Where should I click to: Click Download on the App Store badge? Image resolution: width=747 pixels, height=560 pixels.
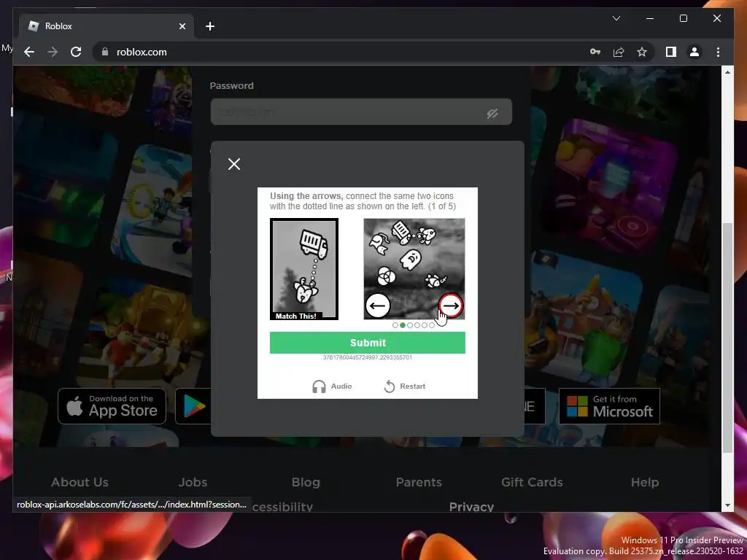click(x=112, y=406)
